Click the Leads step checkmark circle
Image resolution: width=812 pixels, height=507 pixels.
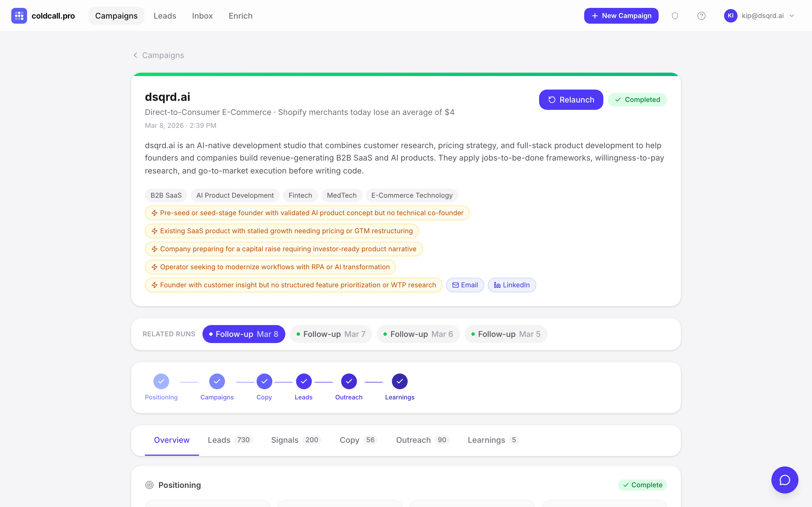click(303, 381)
